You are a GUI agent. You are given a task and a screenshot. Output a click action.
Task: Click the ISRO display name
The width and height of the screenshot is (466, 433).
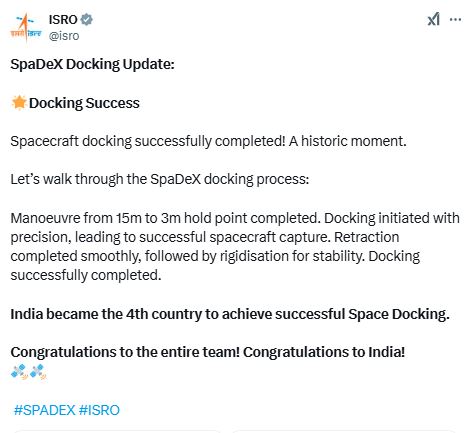point(63,19)
